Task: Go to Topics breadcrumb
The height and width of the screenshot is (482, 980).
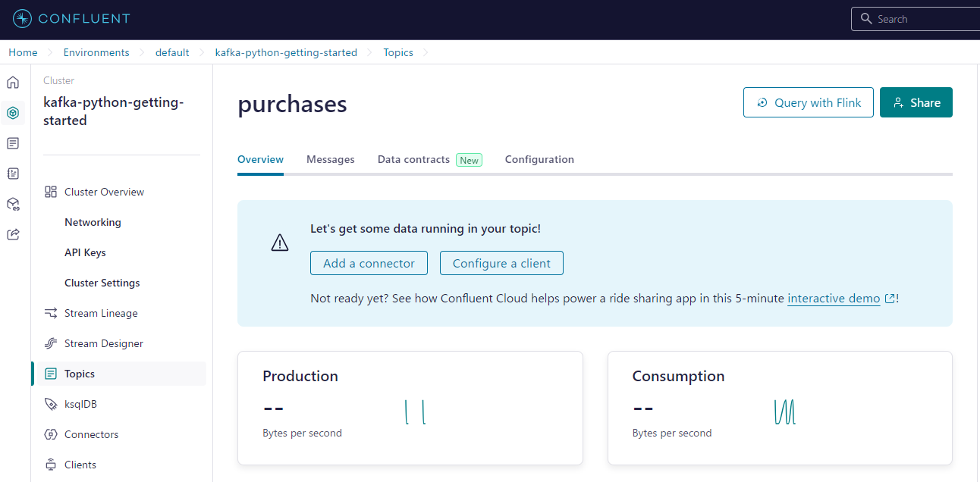Action: coord(398,52)
